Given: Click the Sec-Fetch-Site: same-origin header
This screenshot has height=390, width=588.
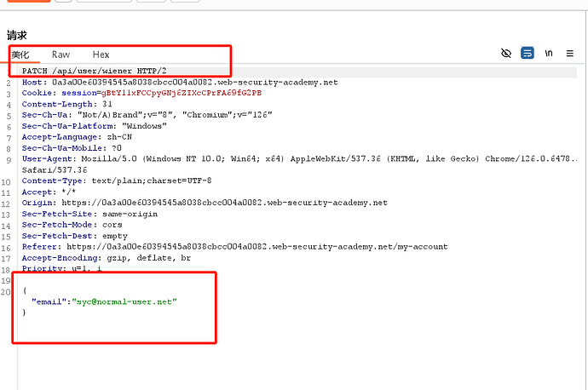Looking at the screenshot, I should click(x=89, y=214).
